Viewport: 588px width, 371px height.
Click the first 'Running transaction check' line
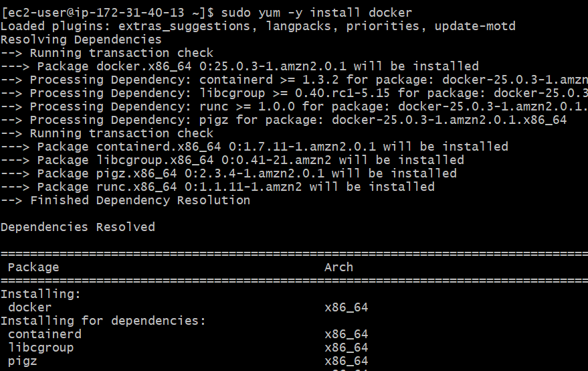[x=107, y=53]
